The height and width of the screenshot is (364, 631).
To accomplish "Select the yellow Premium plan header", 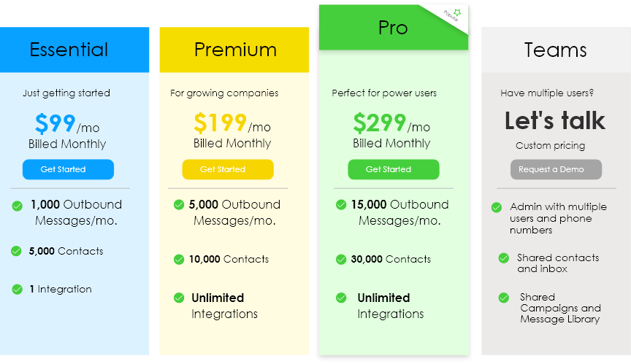I will point(234,50).
